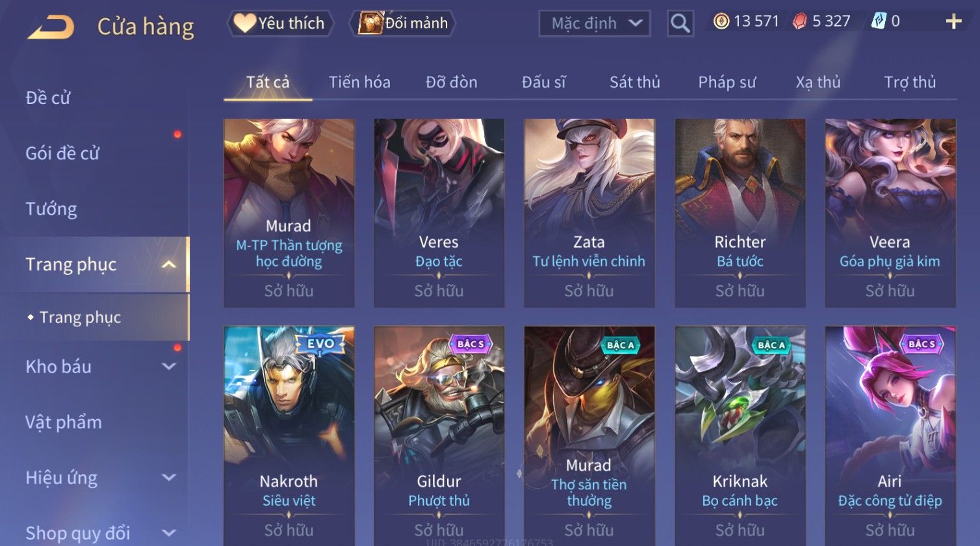Select the Pháp sư tab

(727, 82)
